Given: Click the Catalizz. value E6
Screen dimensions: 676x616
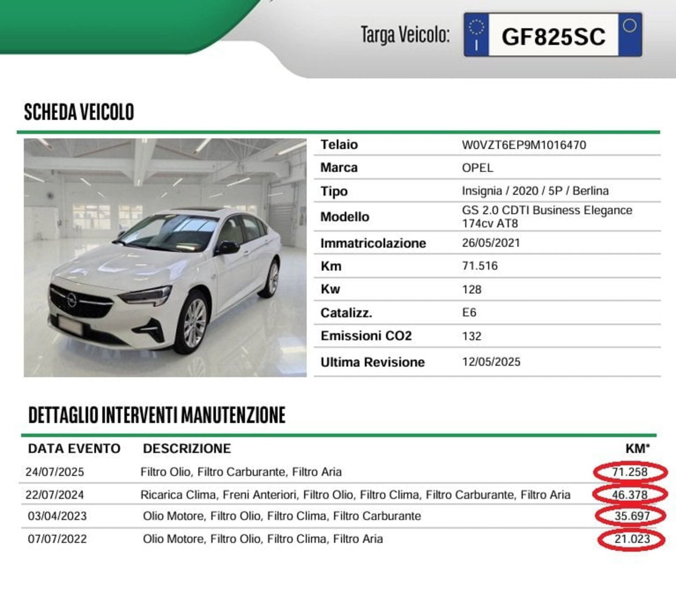Looking at the screenshot, I should pos(469,313).
